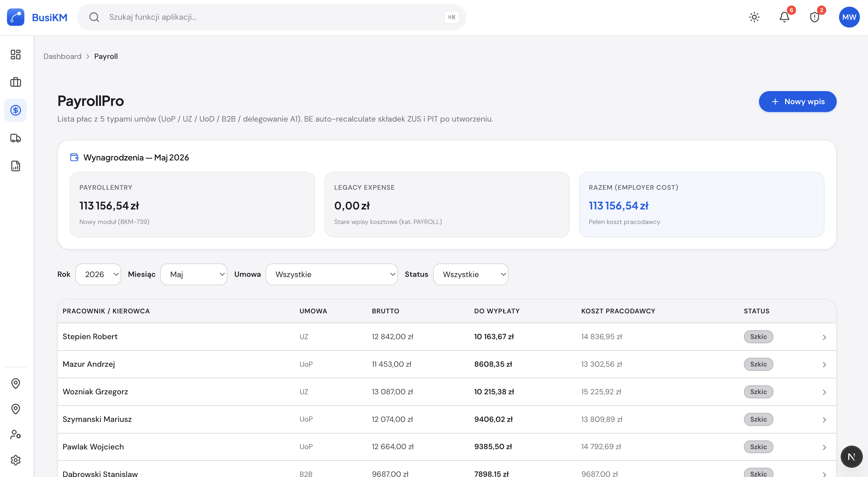Click payout value 8608,35 zł
868x477 pixels.
[x=493, y=364]
